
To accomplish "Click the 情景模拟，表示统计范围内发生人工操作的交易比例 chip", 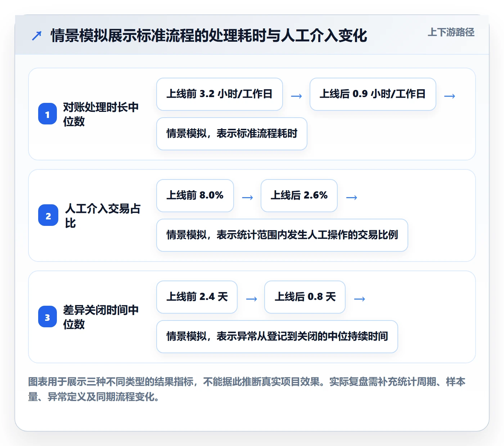I will click(x=282, y=235).
